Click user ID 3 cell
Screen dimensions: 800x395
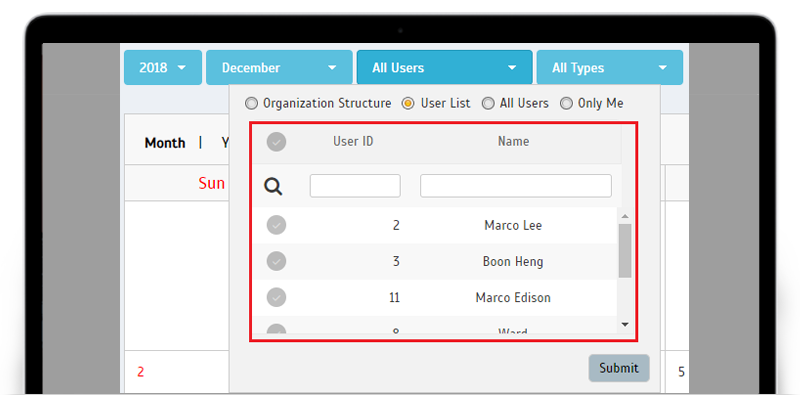(x=396, y=261)
